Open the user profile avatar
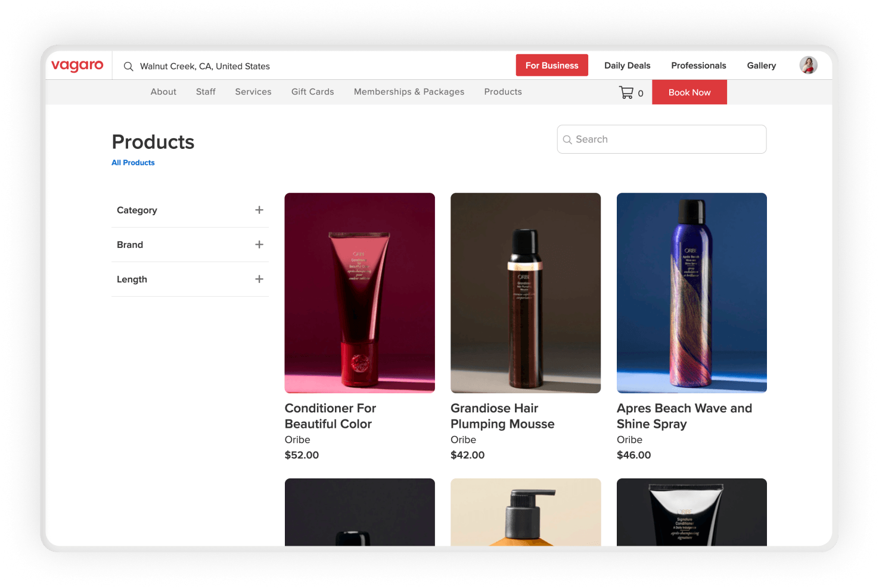This screenshot has height=588, width=879. (x=808, y=66)
